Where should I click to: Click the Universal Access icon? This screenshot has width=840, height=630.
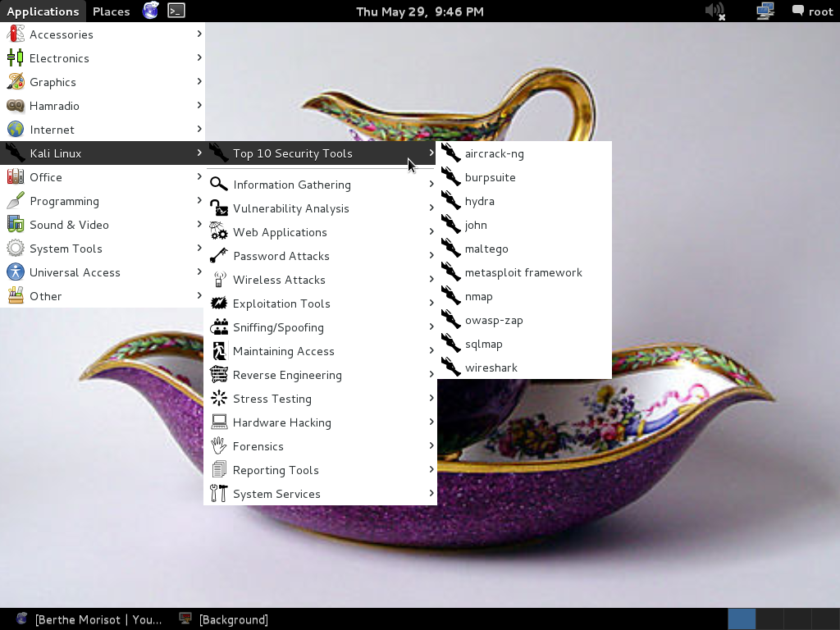pyautogui.click(x=16, y=272)
